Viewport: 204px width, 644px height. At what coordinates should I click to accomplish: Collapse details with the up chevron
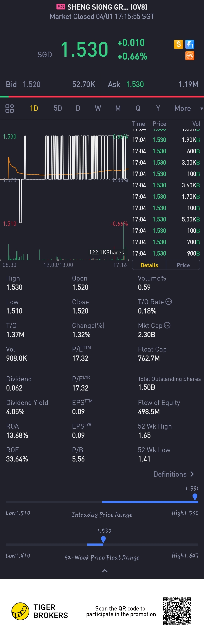(x=105, y=571)
